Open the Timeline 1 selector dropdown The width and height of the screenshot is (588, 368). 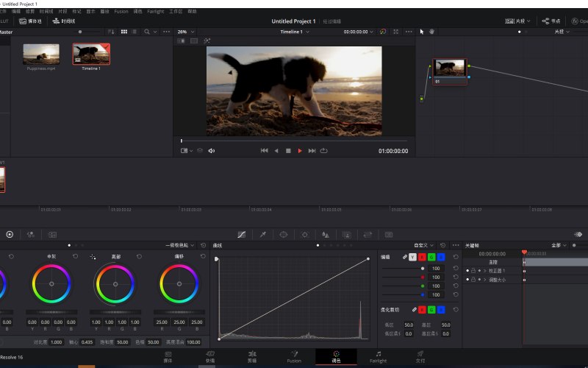pyautogui.click(x=295, y=32)
